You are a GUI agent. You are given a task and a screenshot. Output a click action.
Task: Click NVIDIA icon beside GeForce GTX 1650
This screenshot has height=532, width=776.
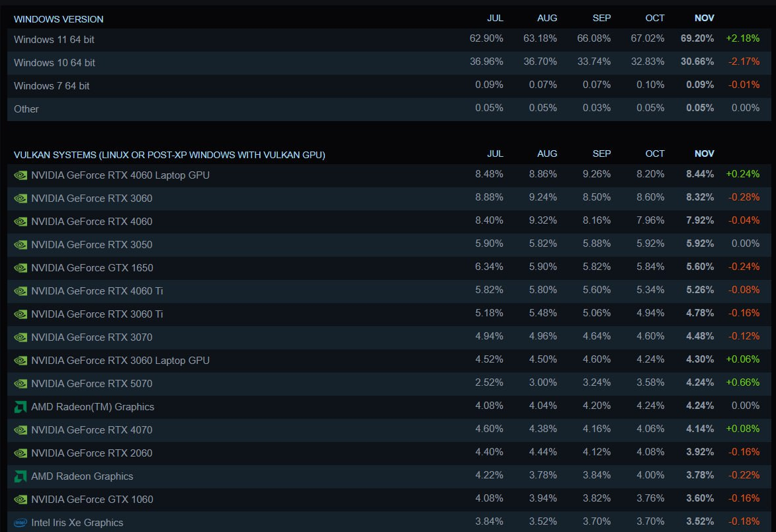coord(21,268)
